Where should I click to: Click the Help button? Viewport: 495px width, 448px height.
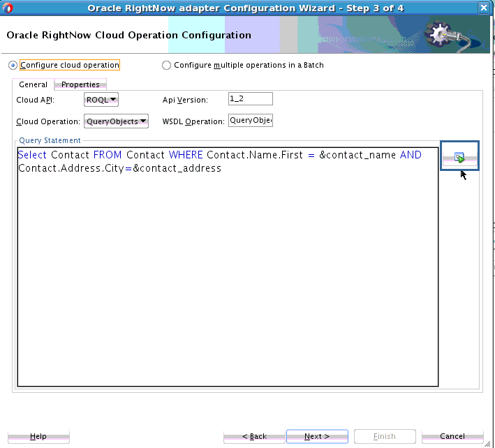pyautogui.click(x=38, y=436)
